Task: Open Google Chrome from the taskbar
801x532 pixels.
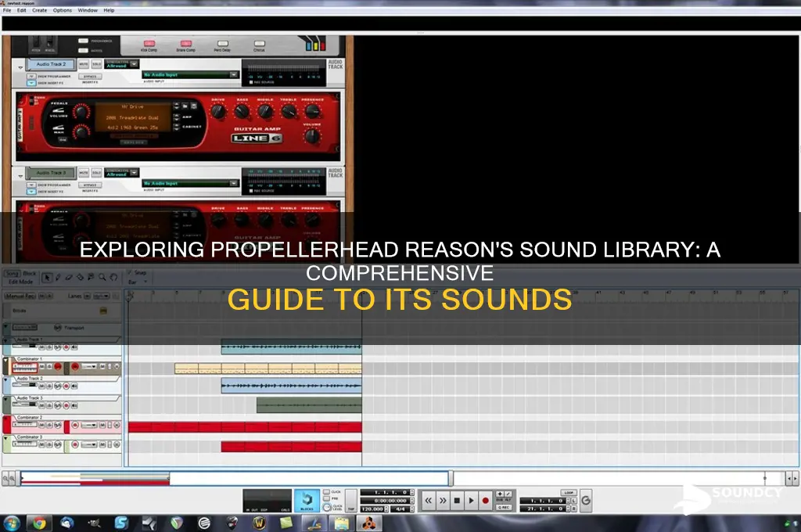Action: pyautogui.click(x=39, y=523)
